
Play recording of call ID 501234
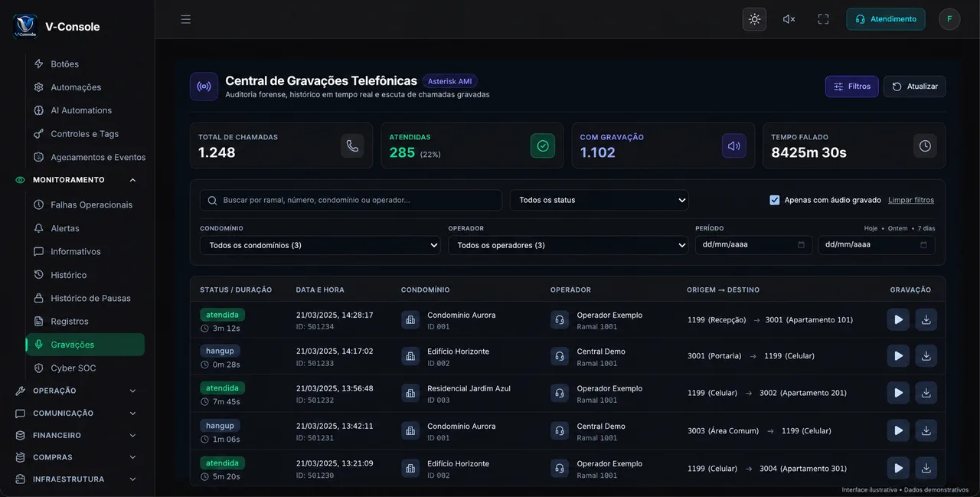pos(898,319)
